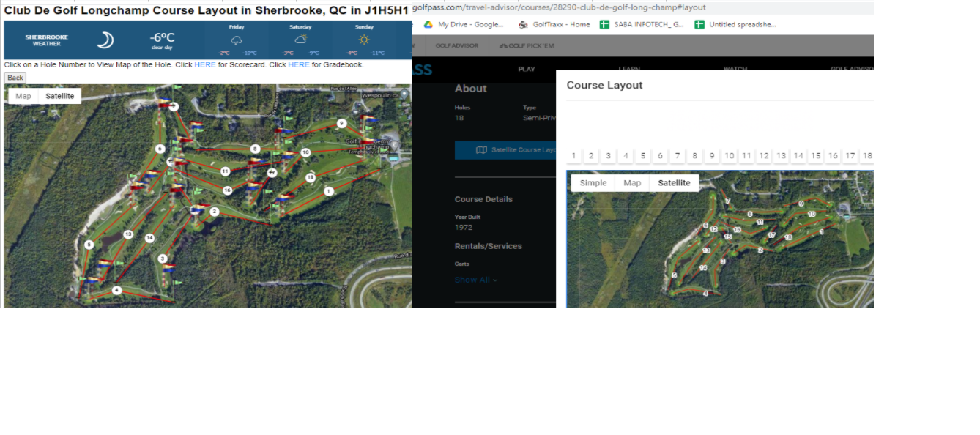This screenshot has height=435, width=980.
Task: Select hole 17 button in Course Layout
Action: point(850,156)
